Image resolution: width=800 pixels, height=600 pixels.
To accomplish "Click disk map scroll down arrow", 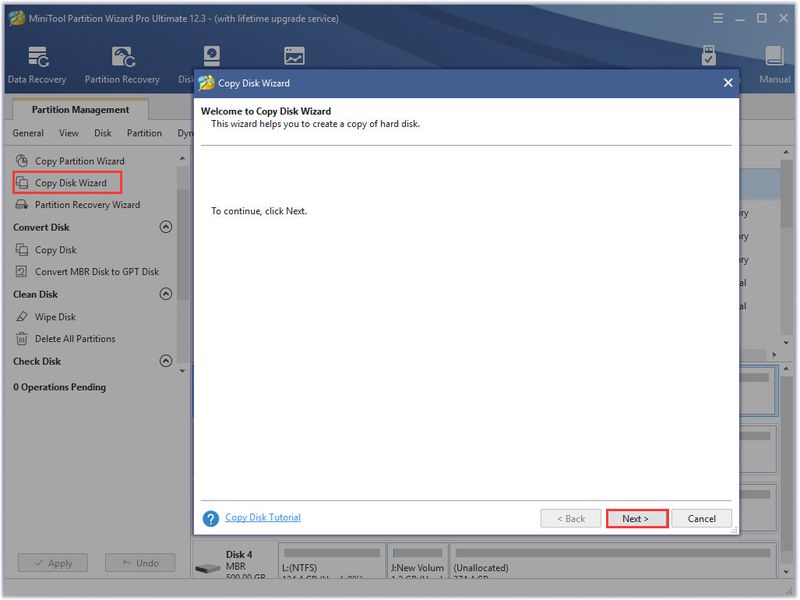I will [786, 572].
